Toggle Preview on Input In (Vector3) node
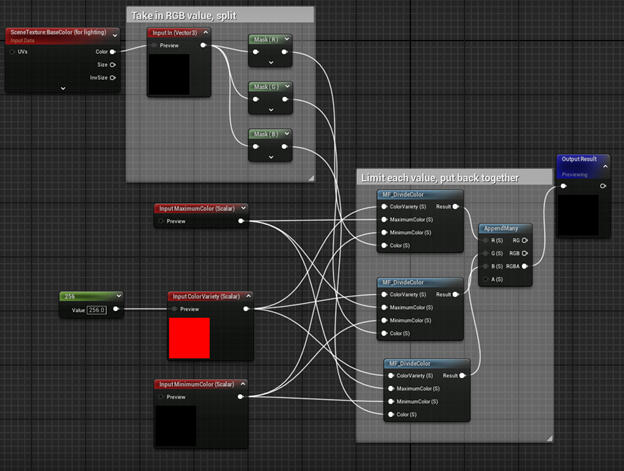 [154, 45]
